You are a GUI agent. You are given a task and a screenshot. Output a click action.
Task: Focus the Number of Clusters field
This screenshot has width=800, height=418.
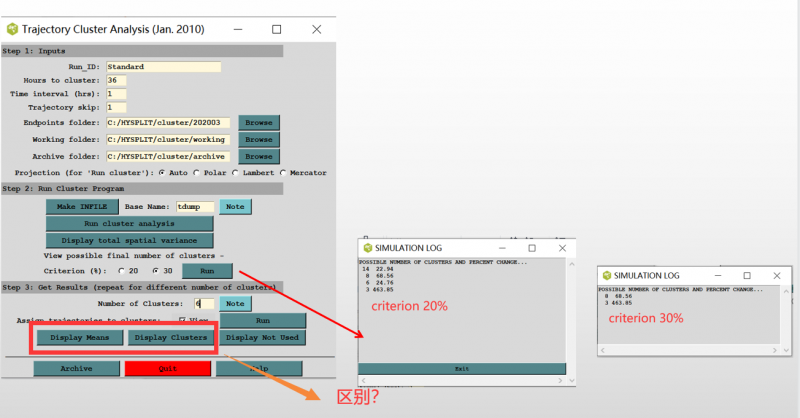[204, 303]
